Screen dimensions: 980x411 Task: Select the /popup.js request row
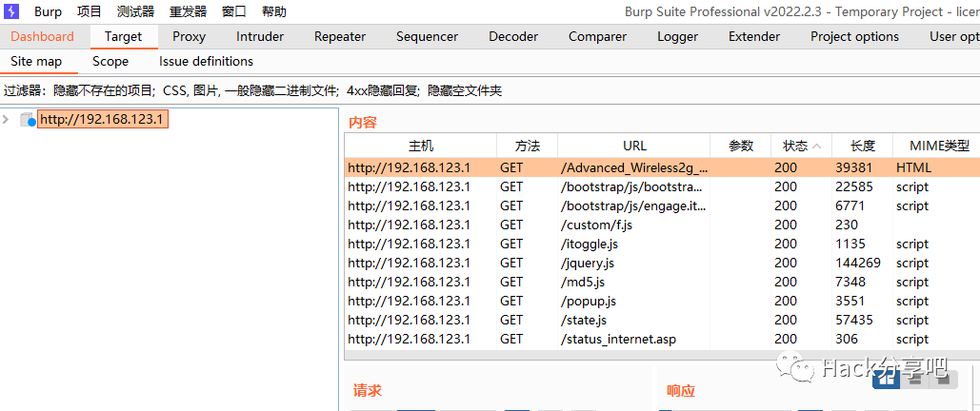coord(662,301)
